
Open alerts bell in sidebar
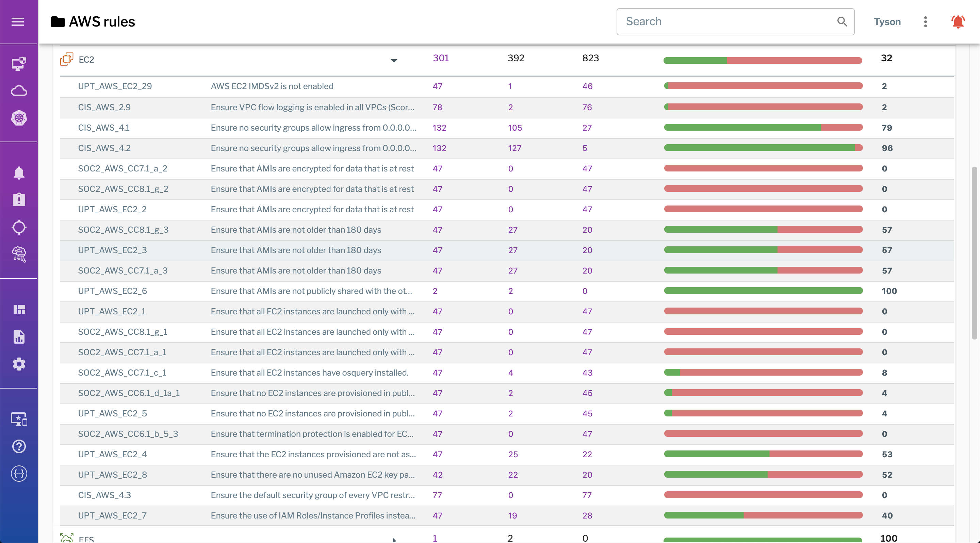[x=19, y=173]
